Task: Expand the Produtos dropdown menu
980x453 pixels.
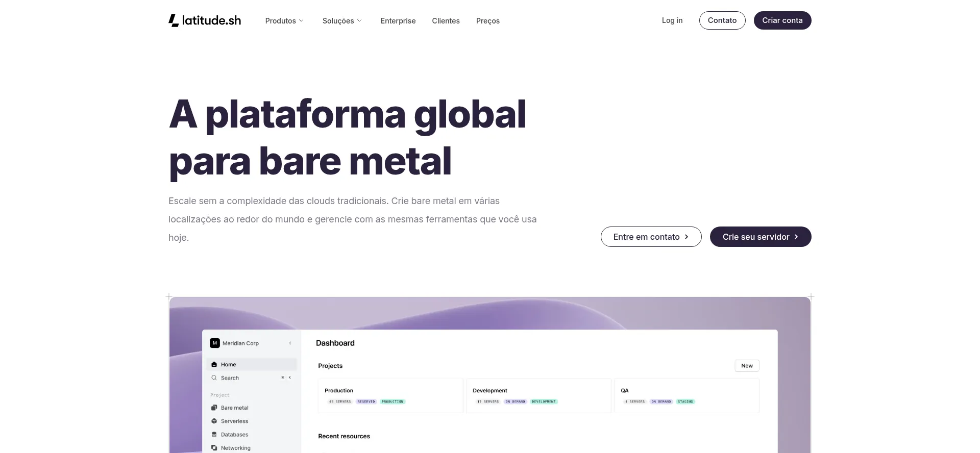Action: (x=284, y=21)
